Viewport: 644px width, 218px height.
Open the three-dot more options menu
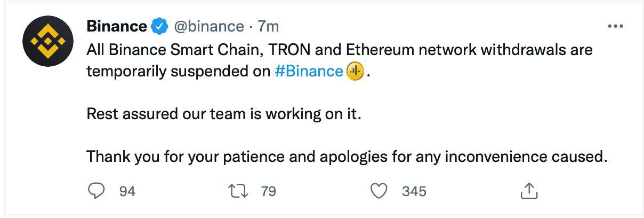tap(615, 26)
